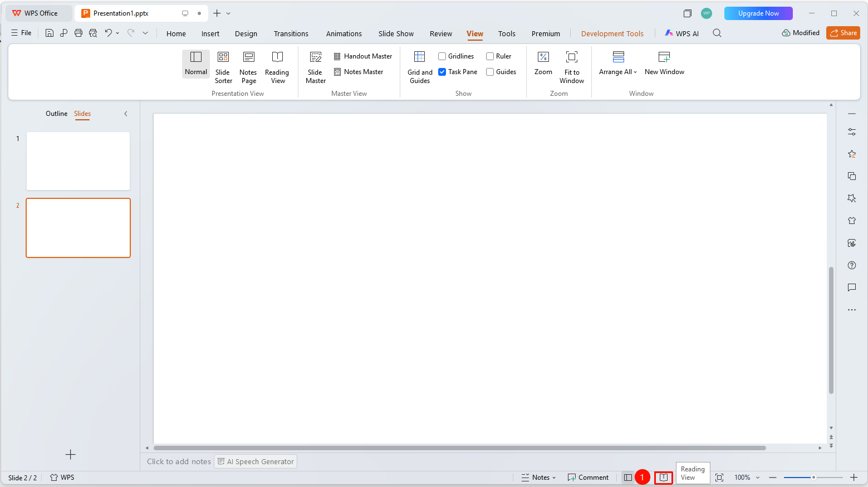Click the reading view icon in the status bar
Screen dimensions: 868x487
(664, 478)
